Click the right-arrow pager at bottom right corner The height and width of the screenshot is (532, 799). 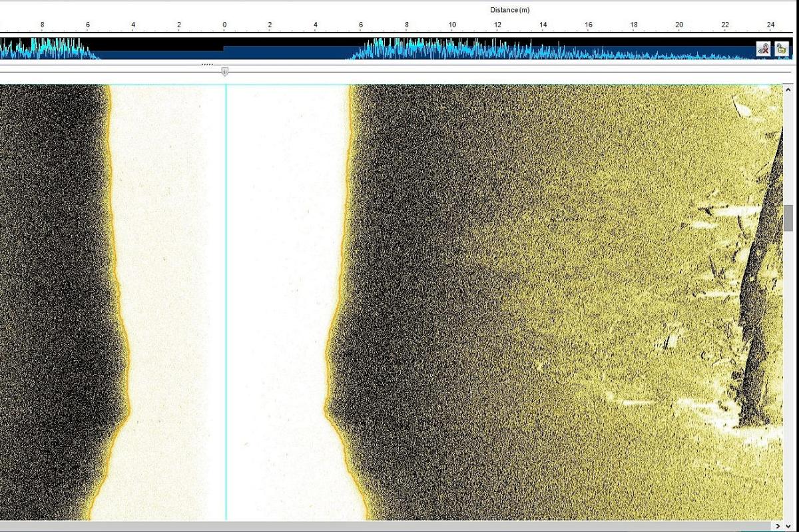click(x=778, y=526)
